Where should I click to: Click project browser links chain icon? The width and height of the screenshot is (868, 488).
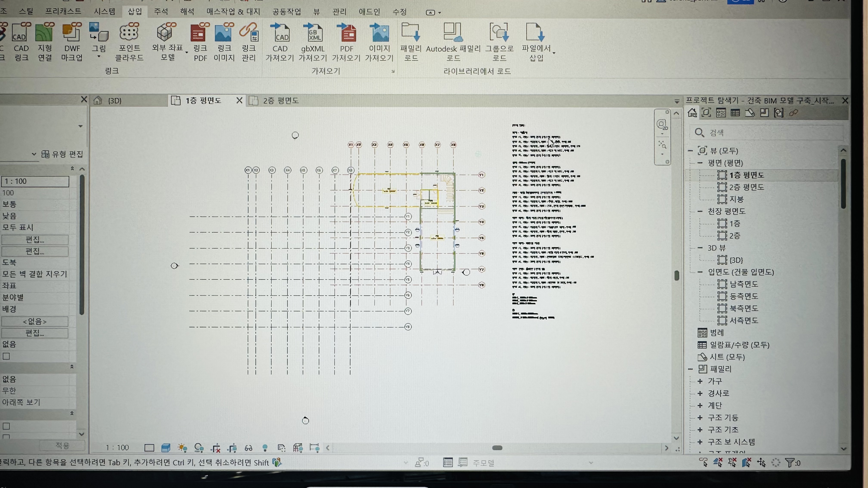tap(794, 113)
